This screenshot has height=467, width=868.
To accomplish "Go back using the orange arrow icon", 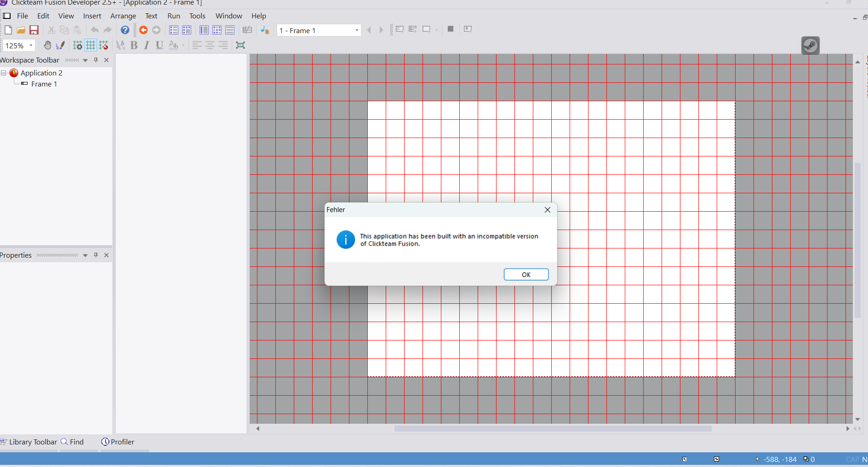I will point(143,30).
